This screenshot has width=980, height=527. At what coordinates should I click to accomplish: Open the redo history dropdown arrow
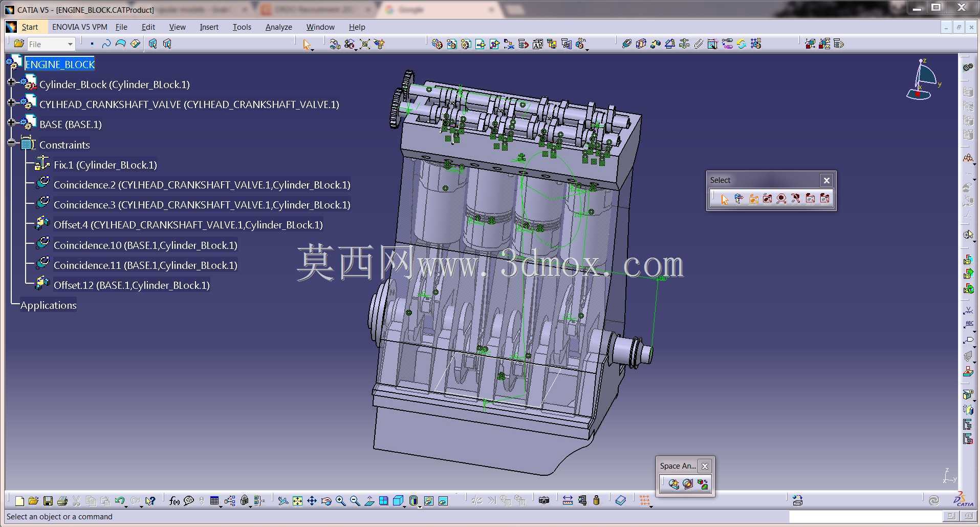(x=141, y=506)
